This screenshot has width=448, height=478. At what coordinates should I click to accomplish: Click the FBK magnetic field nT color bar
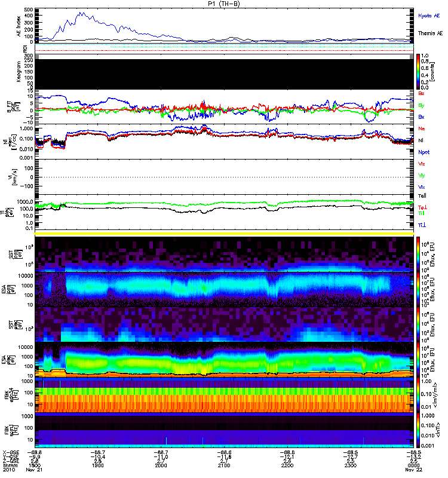coord(418,430)
